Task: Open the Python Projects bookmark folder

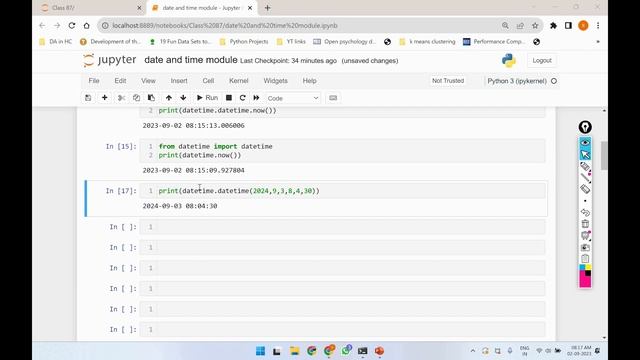Action: tap(244, 42)
